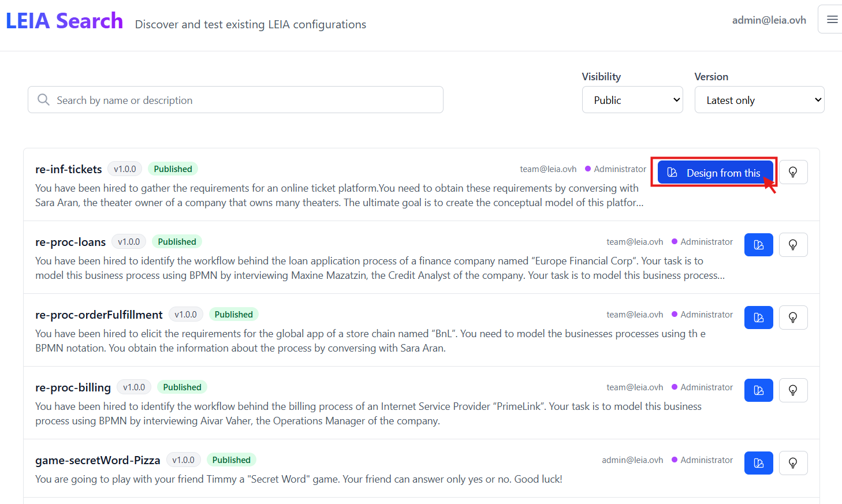Click the design icon for game-secretWord-Pizza
842x504 pixels.
[758, 463]
